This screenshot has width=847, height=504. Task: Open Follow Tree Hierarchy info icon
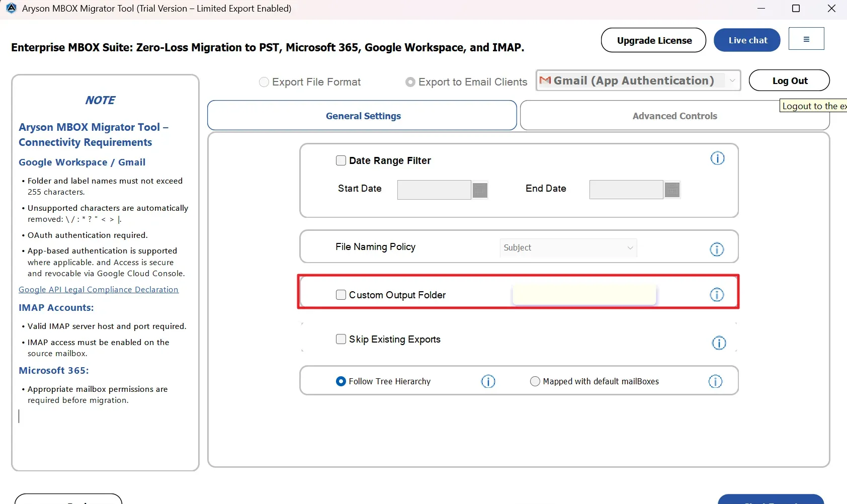tap(488, 381)
